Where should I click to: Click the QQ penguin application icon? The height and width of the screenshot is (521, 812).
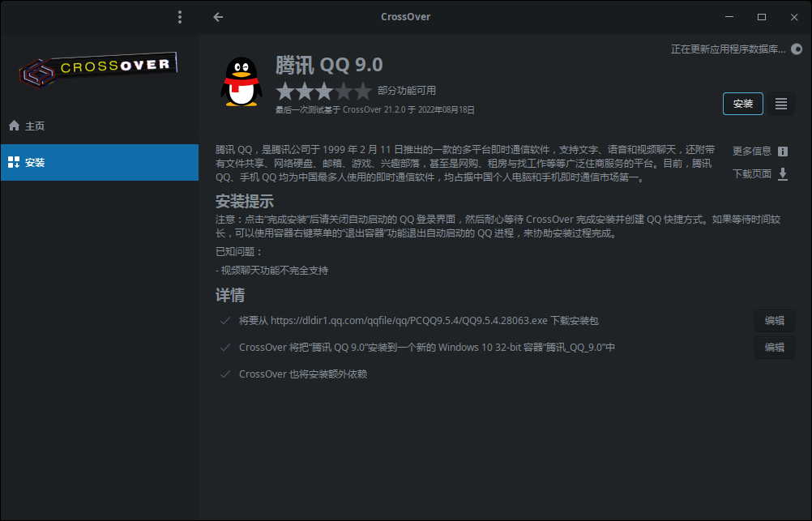241,82
